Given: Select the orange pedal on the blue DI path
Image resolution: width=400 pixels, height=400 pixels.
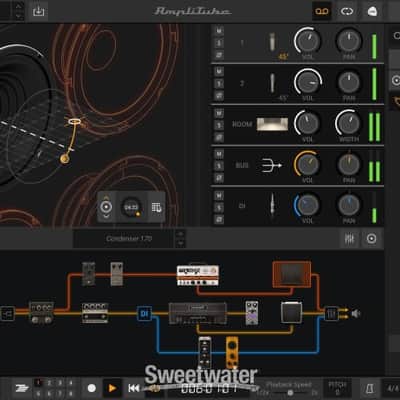Looking at the screenshot, I should click(x=232, y=353).
